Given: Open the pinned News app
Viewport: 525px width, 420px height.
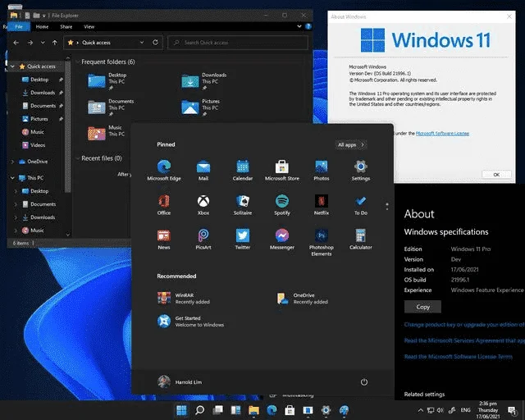Looking at the screenshot, I should [x=164, y=240].
